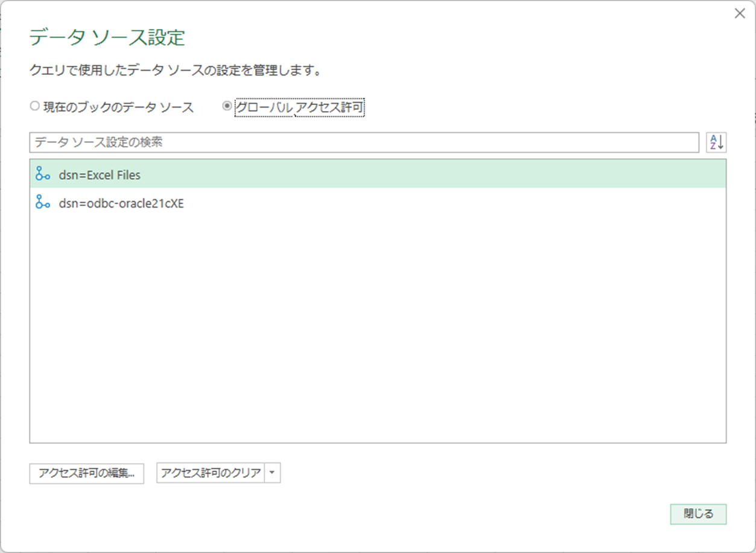Close the dialog with the X icon

coord(740,14)
